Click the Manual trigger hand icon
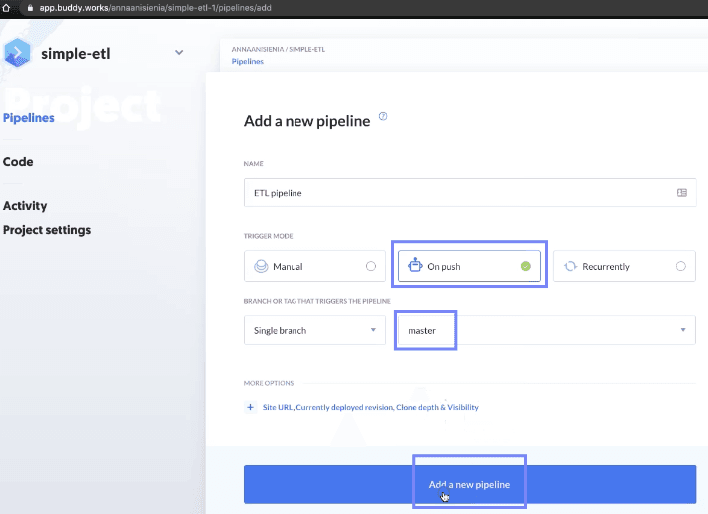This screenshot has width=708, height=514. click(x=260, y=267)
